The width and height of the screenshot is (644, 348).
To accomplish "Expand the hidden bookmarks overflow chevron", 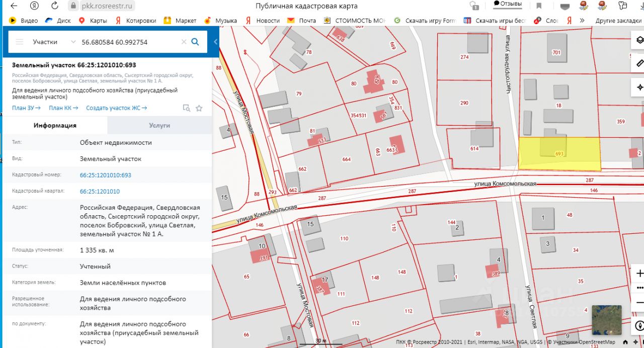I will (x=582, y=21).
